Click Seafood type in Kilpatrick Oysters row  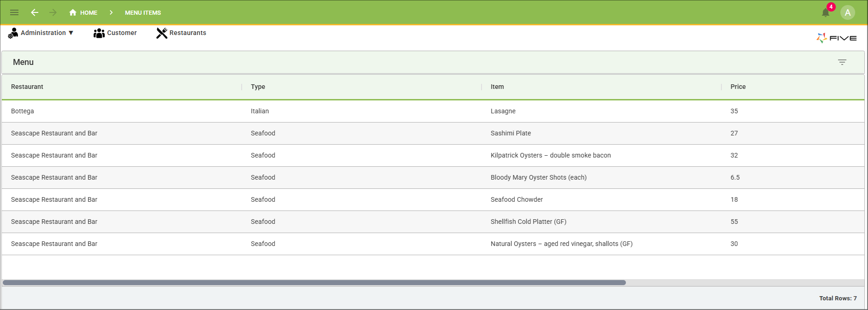click(x=263, y=155)
